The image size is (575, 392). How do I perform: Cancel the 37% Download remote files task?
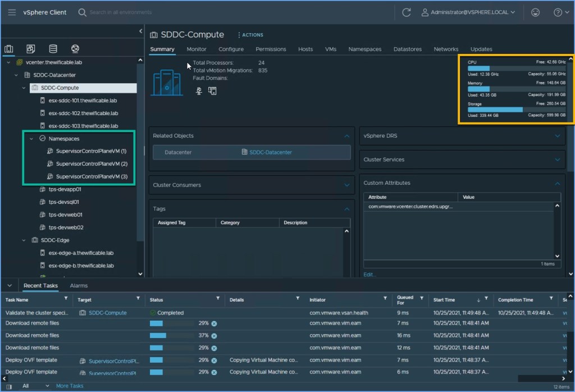coord(214,336)
